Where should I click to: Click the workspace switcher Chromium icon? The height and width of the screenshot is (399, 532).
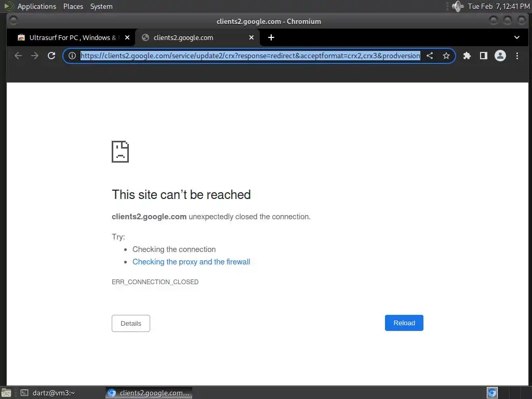[492, 393]
